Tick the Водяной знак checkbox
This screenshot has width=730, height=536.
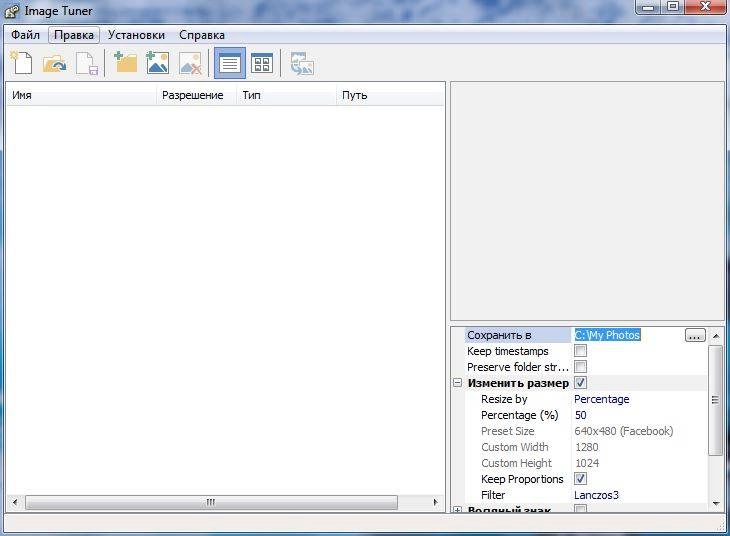click(x=581, y=509)
